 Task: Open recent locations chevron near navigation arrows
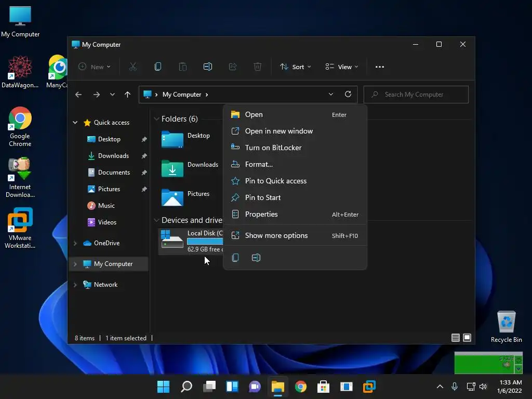pos(112,95)
